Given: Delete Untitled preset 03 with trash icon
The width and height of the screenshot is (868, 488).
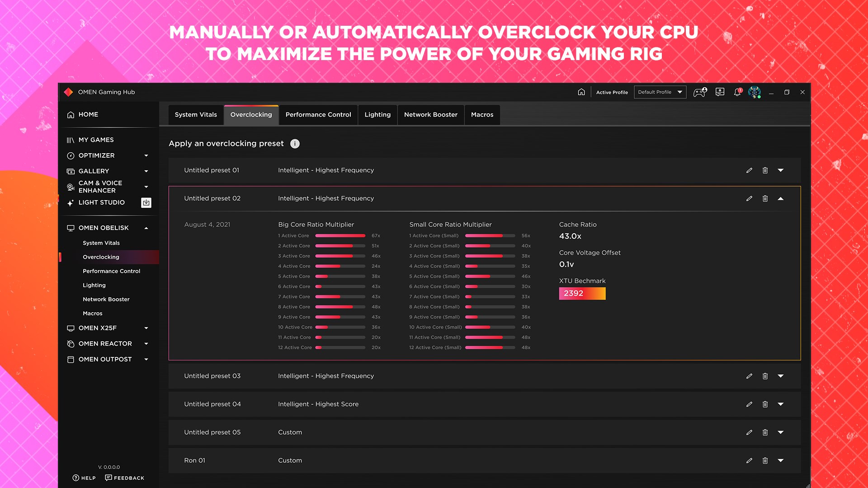Looking at the screenshot, I should click(765, 376).
